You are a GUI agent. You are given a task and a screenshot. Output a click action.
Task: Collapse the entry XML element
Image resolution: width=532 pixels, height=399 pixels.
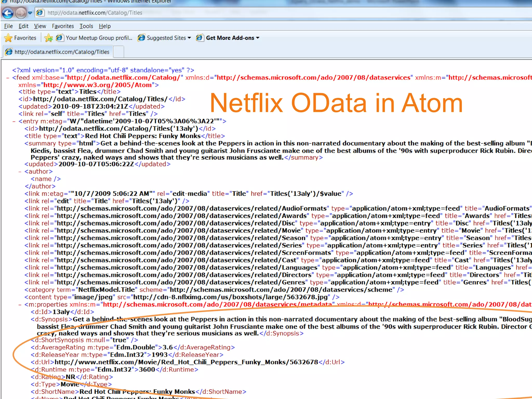click(14, 121)
